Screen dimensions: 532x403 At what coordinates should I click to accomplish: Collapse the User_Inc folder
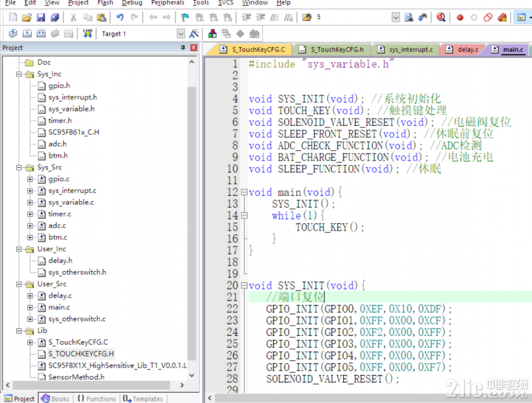19,249
